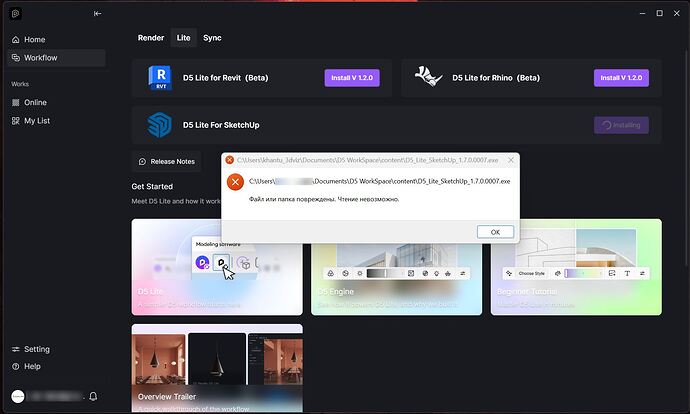The width and height of the screenshot is (690, 414).
Task: Click the red error icon in dialog
Action: 235,182
